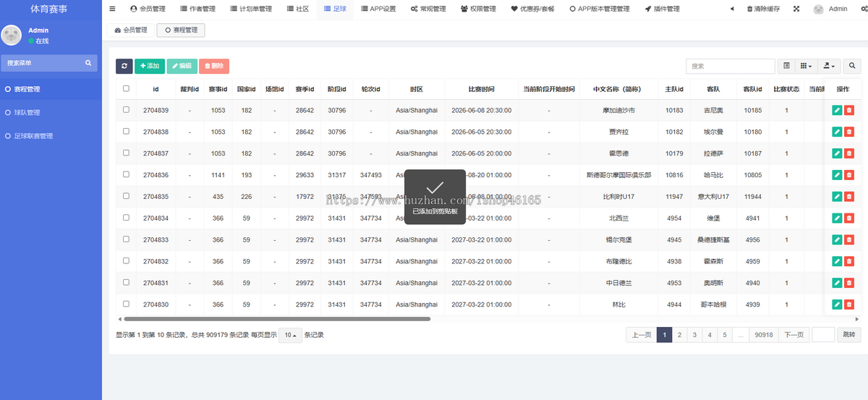
Task: Open the 插件管理 top menu
Action: pos(662,9)
